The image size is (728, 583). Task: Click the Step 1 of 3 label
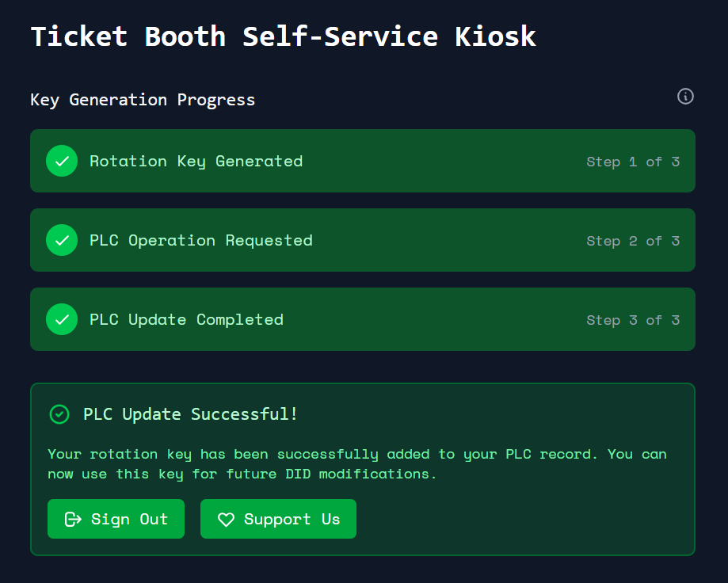[x=632, y=162]
